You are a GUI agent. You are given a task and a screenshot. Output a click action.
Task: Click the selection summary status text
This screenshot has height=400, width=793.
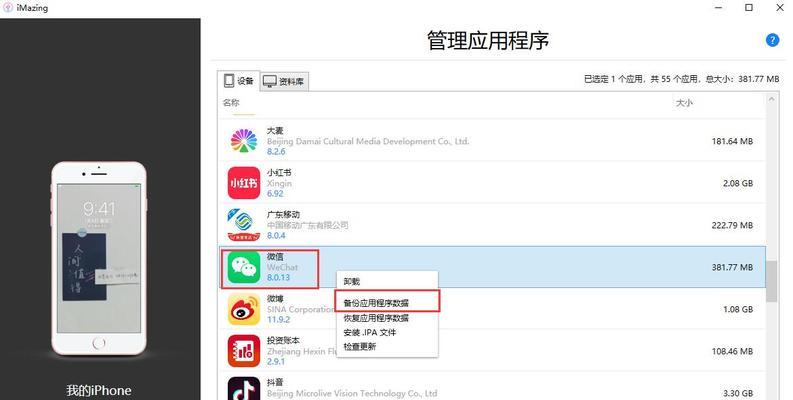coord(681,79)
